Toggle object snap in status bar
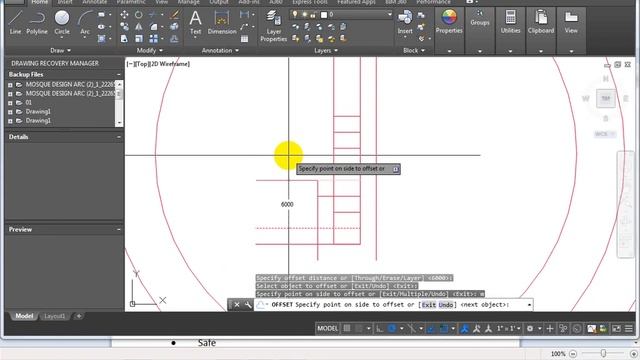Screen dimensions: 640x360 [444, 328]
